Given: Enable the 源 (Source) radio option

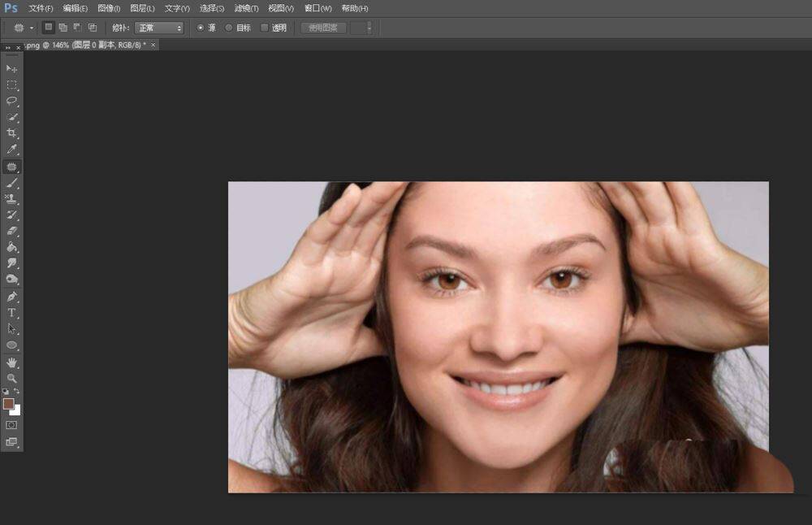Looking at the screenshot, I should (x=201, y=28).
